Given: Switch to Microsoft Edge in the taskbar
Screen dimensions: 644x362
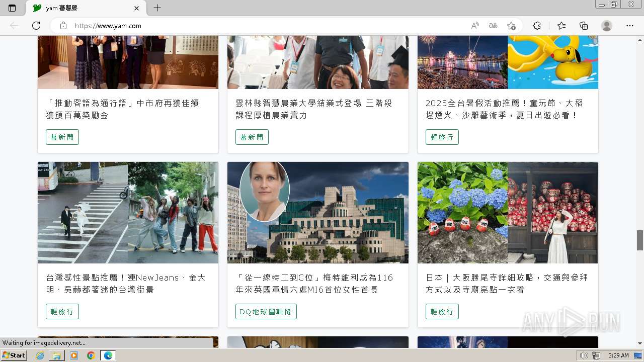Looking at the screenshot, I should 108,355.
